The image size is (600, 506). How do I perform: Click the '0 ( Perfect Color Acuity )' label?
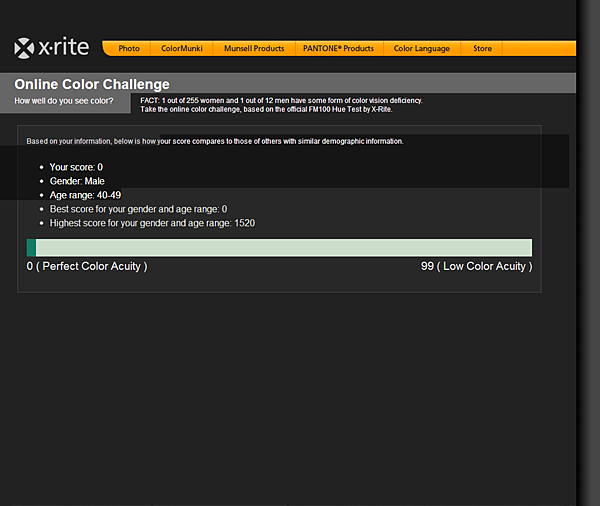tap(87, 266)
